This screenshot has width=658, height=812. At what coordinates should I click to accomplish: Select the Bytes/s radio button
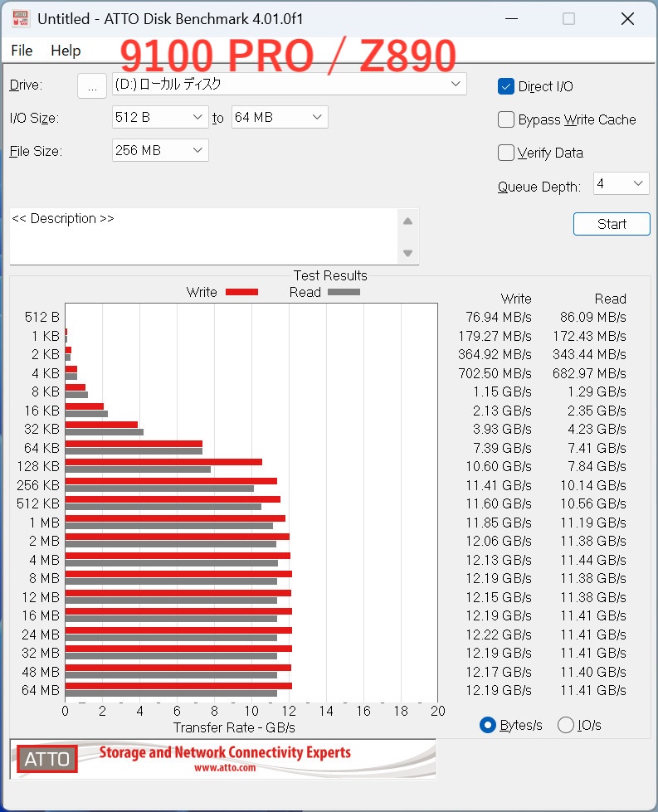coord(488,725)
